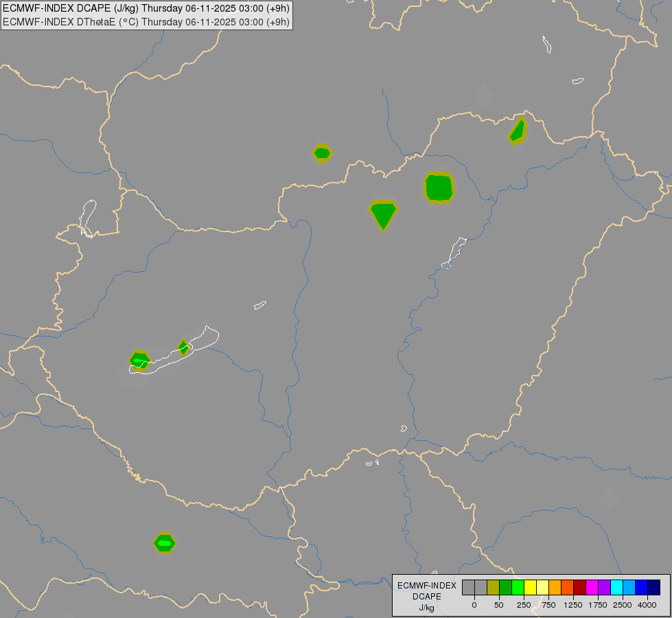Click the legend value 750
Image resolution: width=672 pixels, height=618 pixels.
tap(548, 605)
